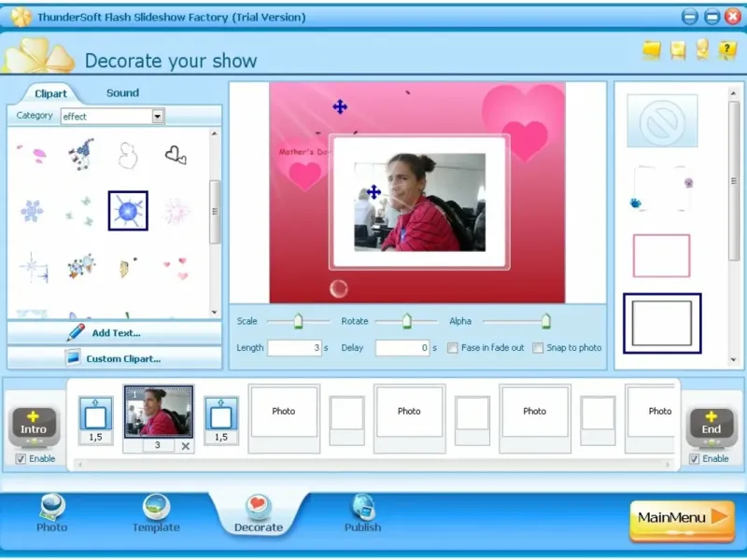This screenshot has height=560, width=747.
Task: Adjust the Scale slider handle
Action: tap(298, 321)
